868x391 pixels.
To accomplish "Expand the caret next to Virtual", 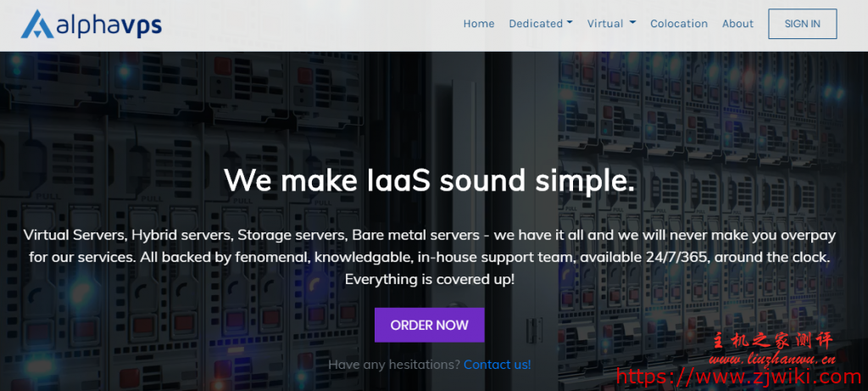I will [x=633, y=24].
